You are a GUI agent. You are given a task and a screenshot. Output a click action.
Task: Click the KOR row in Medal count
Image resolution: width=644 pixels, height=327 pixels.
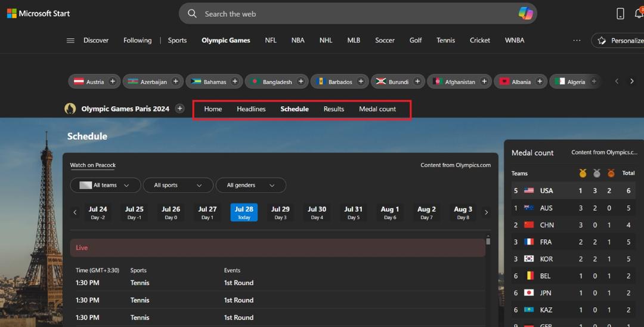(x=574, y=259)
